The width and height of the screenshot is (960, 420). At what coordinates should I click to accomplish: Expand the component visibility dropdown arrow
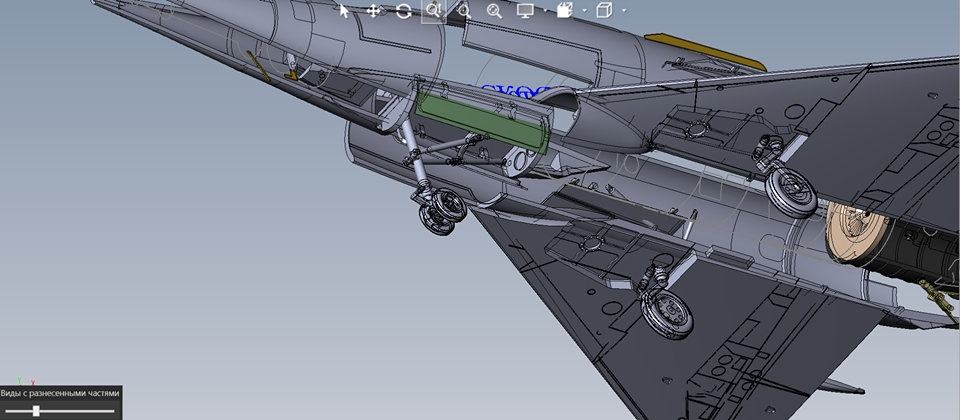pos(584,11)
